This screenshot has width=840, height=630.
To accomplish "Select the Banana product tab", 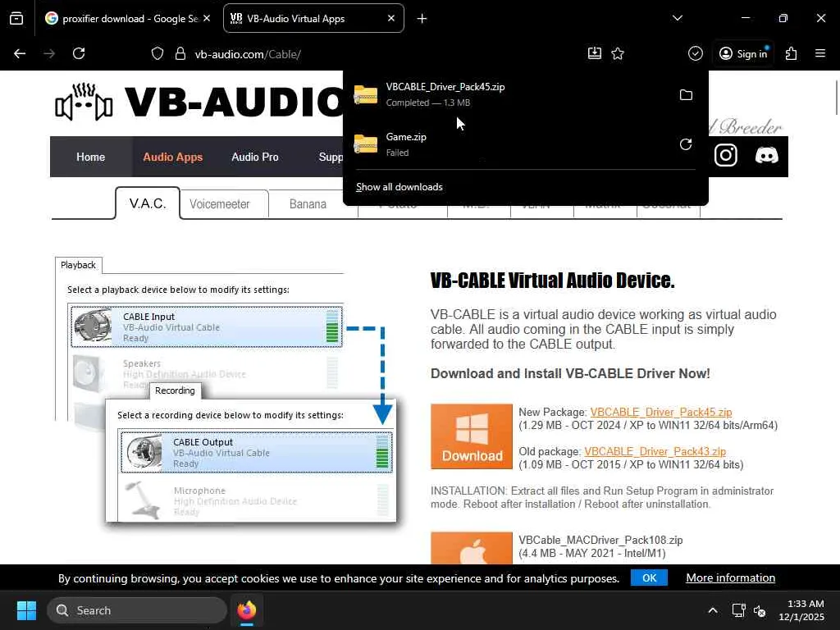I will tap(308, 204).
